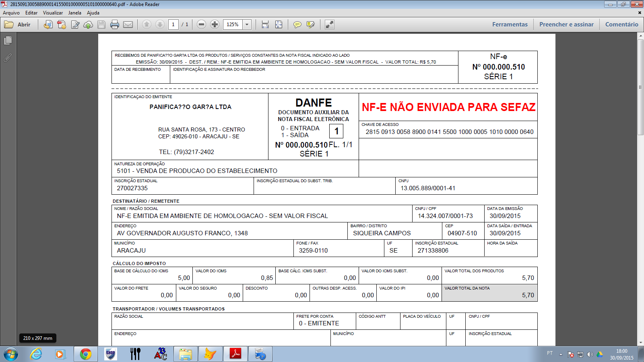Open the Windows Start button
Image resolution: width=644 pixels, height=362 pixels.
click(11, 354)
